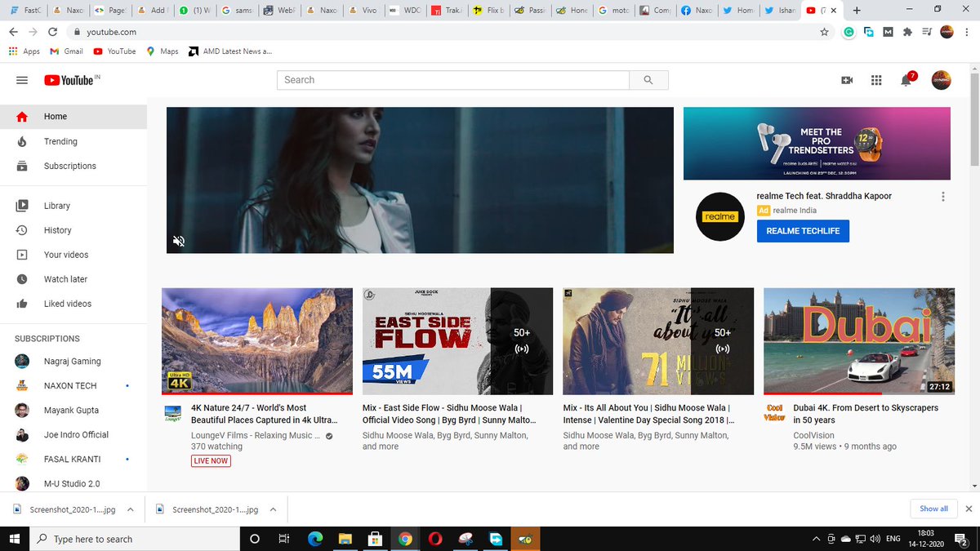The image size is (980, 551).
Task: Open Trending in the sidebar
Action: click(x=73, y=141)
